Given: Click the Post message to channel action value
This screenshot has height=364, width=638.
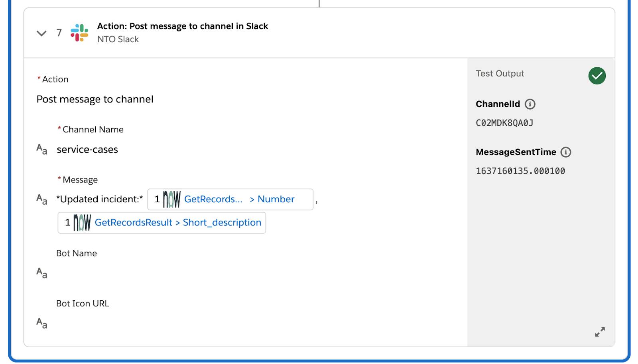Looking at the screenshot, I should tap(95, 99).
